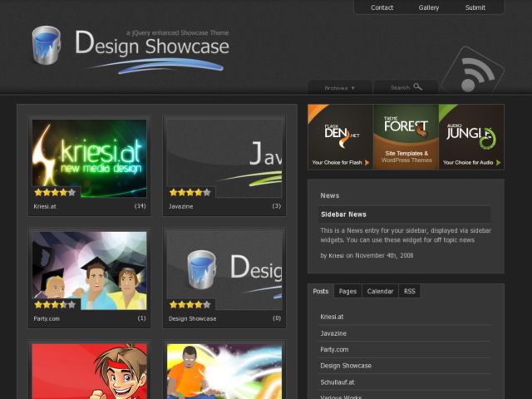Open Schullauf.at in posts list
The height and width of the screenshot is (399, 532).
tap(337, 382)
